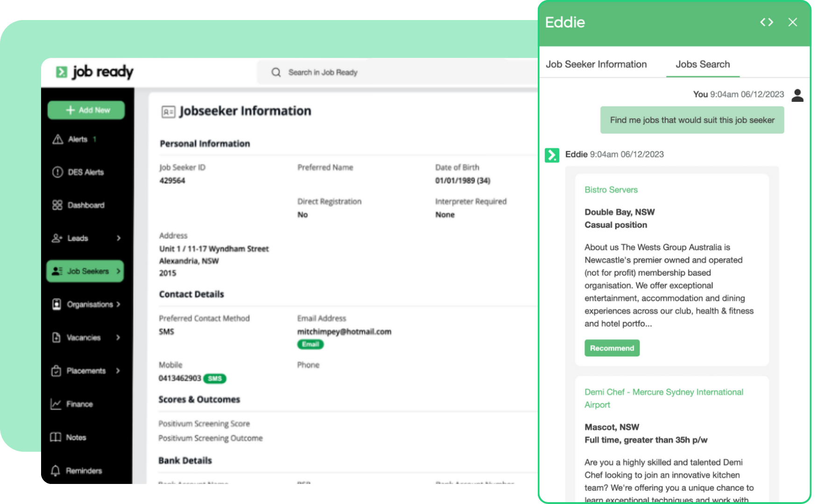Click the search magnifier icon
Screen dimensions: 817x504
[276, 72]
